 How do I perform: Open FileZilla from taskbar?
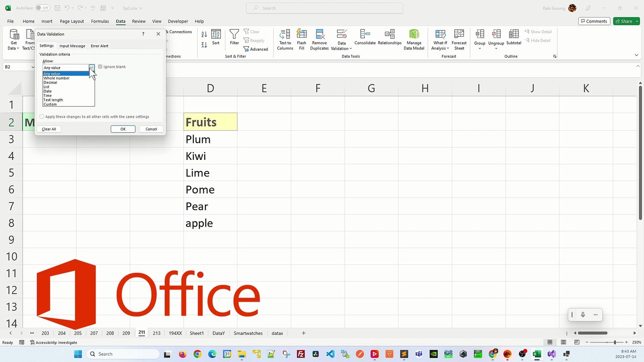tap(301, 354)
